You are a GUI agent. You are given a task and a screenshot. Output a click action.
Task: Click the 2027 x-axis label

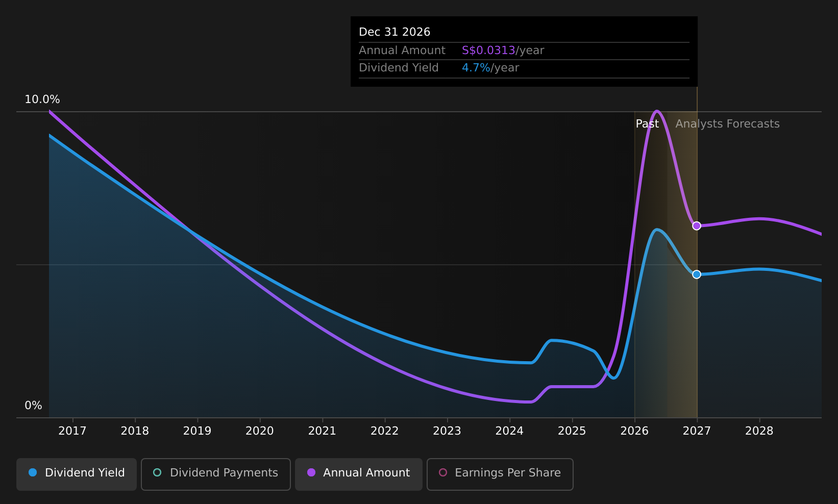(697, 431)
